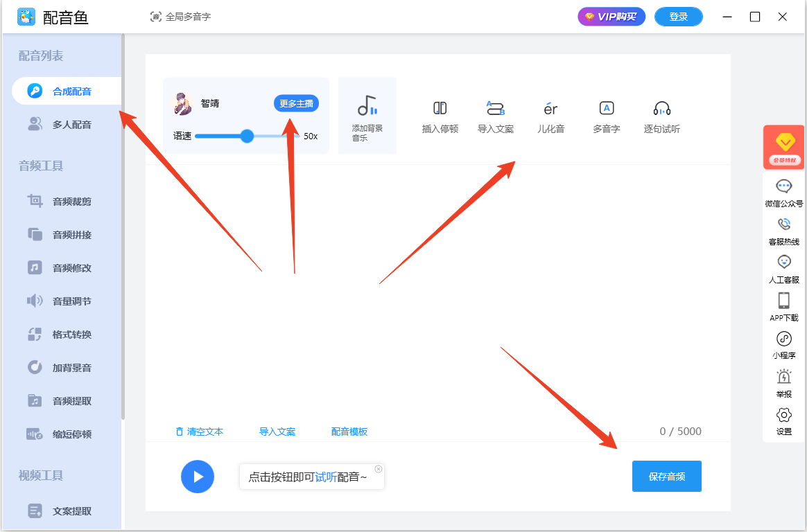This screenshot has width=807, height=532.
Task: Click the 客服热线 phone icon
Action: pyautogui.click(x=784, y=224)
